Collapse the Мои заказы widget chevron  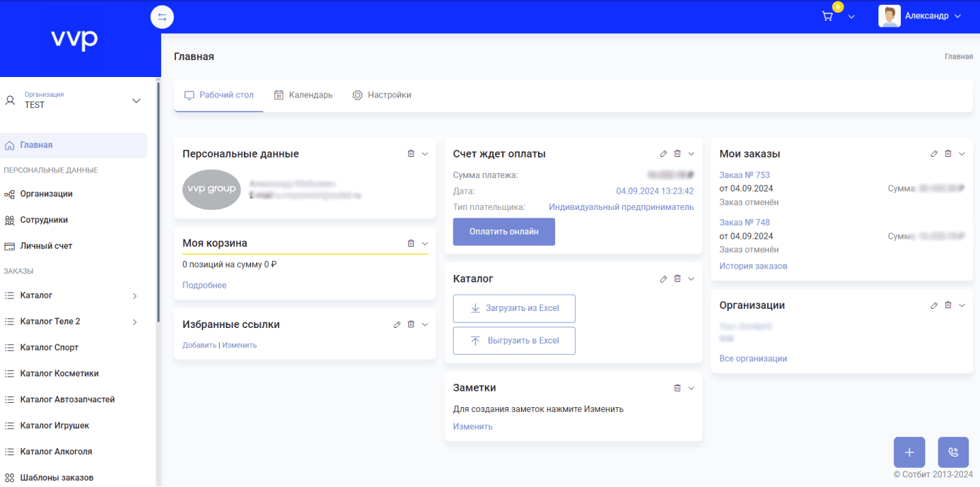click(962, 154)
